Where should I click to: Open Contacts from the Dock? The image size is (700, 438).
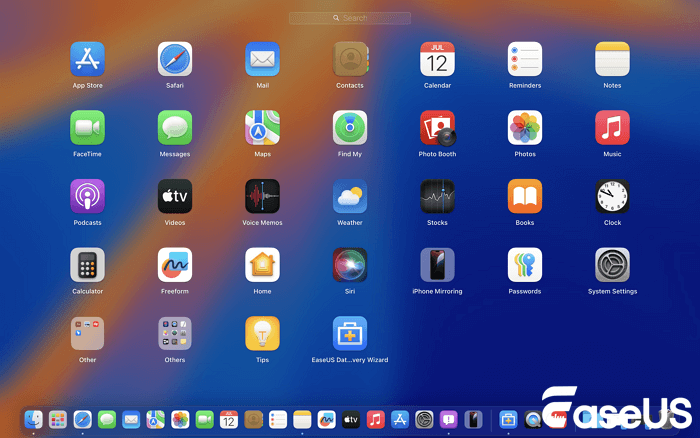tap(254, 420)
